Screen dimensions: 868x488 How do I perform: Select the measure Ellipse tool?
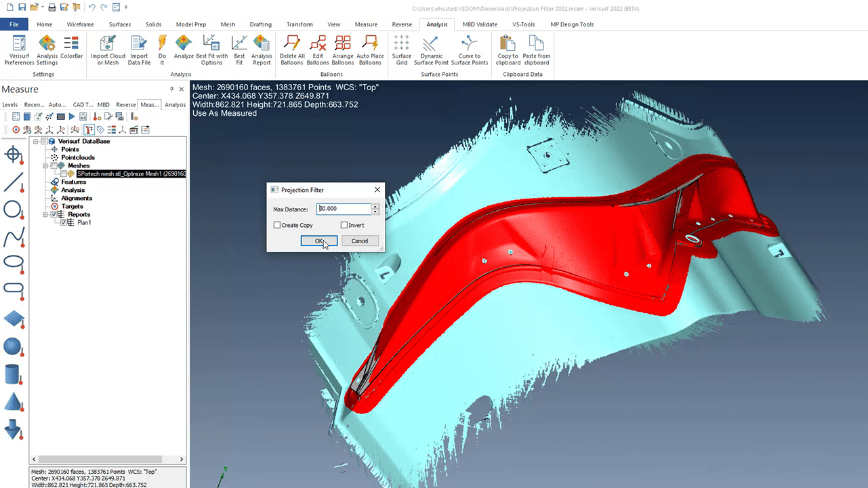pyautogui.click(x=14, y=262)
